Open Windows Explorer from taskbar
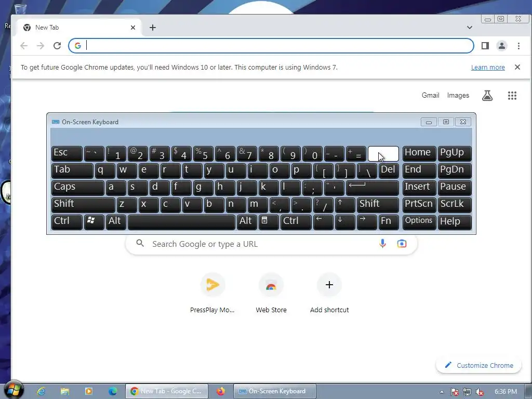Screen dimensions: 532x399 click(x=65, y=391)
